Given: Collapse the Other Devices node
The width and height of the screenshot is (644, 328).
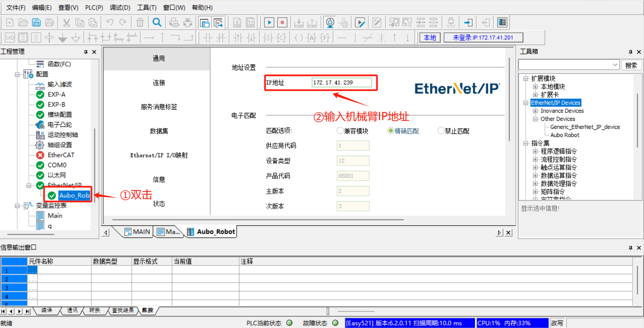Looking at the screenshot, I should tap(535, 119).
